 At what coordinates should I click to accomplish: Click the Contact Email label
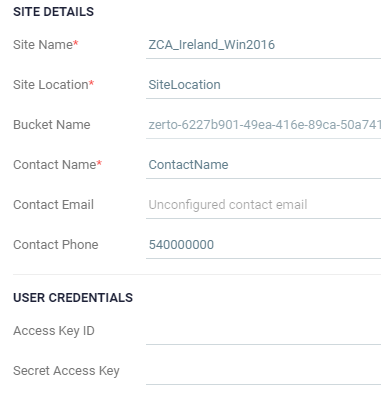(53, 205)
